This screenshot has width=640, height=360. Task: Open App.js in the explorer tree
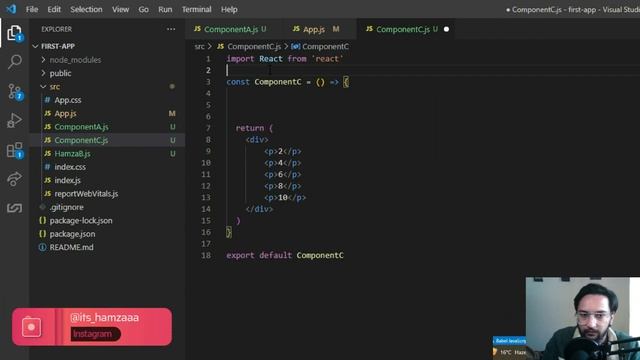click(x=65, y=113)
